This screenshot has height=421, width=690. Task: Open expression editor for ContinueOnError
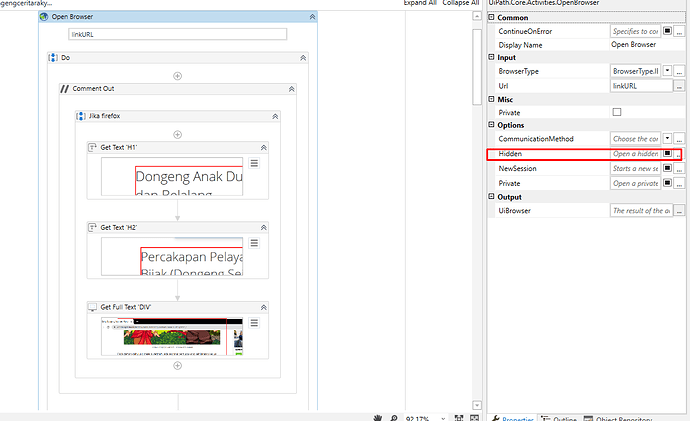(x=679, y=32)
